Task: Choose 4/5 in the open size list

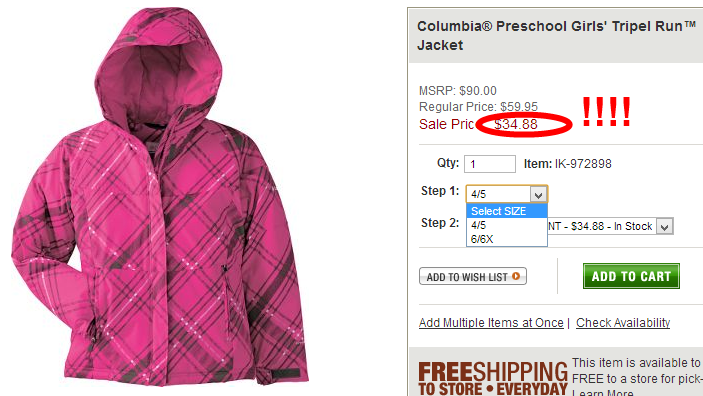Action: click(x=507, y=225)
